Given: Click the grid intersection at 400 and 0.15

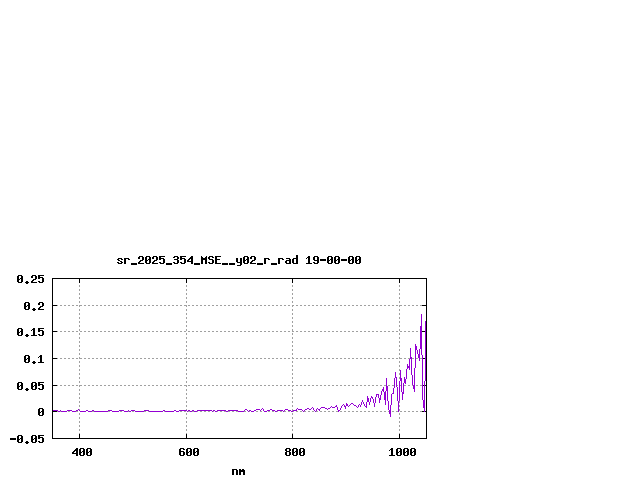Looking at the screenshot, I should tap(79, 332).
